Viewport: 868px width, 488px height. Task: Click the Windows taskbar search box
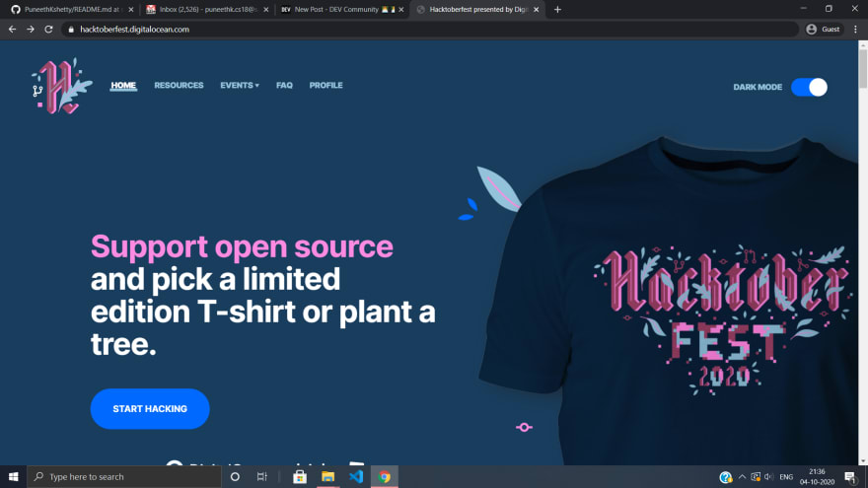click(124, 476)
